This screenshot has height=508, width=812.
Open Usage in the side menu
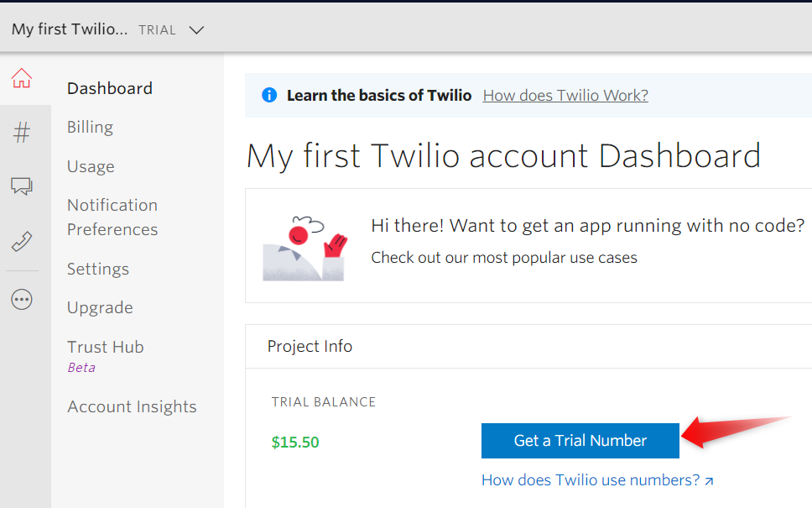(x=91, y=166)
